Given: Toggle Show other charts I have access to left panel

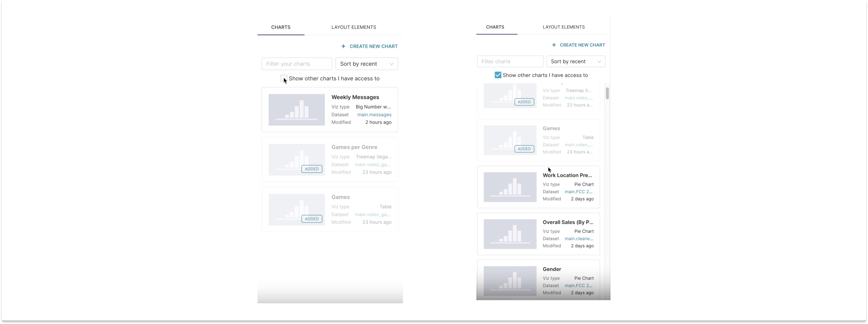Looking at the screenshot, I should coord(284,78).
